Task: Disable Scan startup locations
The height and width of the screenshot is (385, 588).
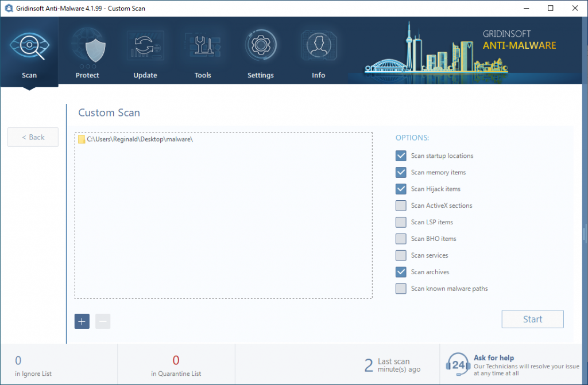Action: click(401, 155)
